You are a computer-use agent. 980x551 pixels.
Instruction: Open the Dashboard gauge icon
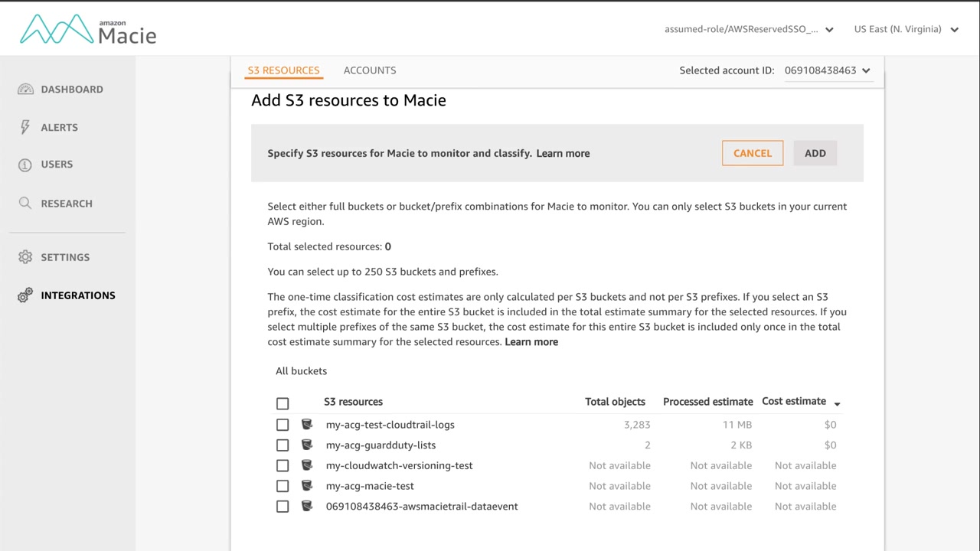click(x=25, y=90)
